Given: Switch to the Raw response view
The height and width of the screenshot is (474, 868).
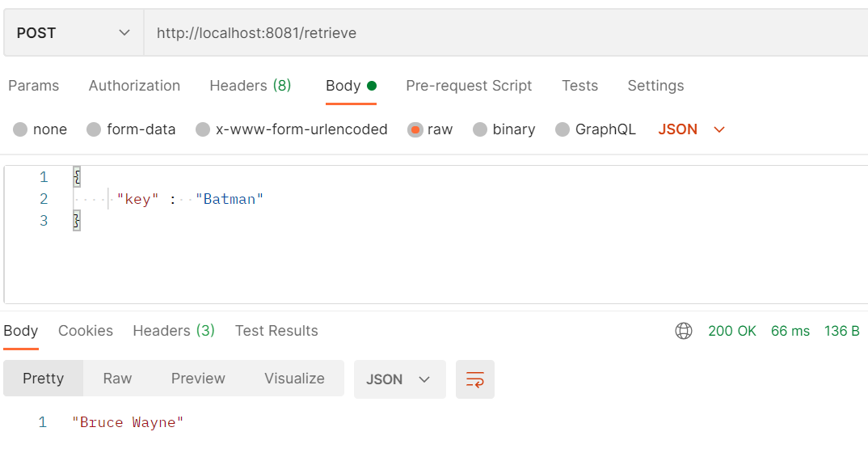Looking at the screenshot, I should click(117, 379).
